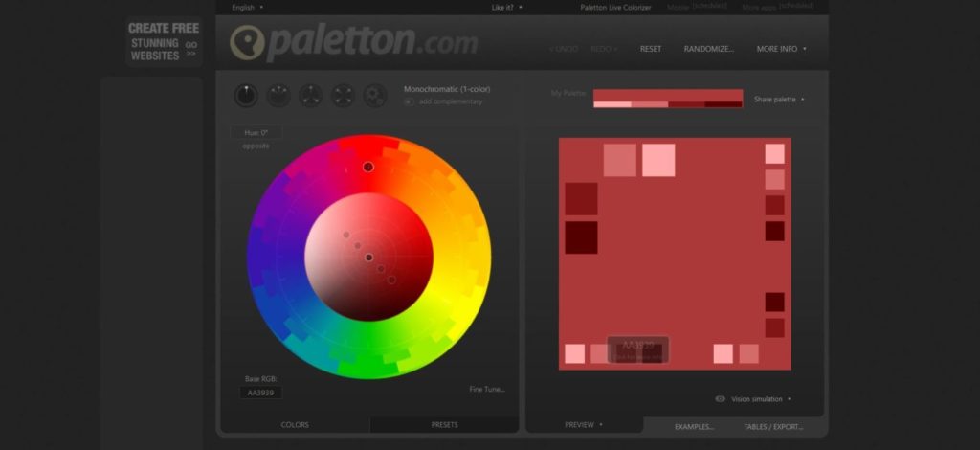Open the TABLES / EXPORT... tab
This screenshot has height=450, width=980.
click(x=773, y=427)
